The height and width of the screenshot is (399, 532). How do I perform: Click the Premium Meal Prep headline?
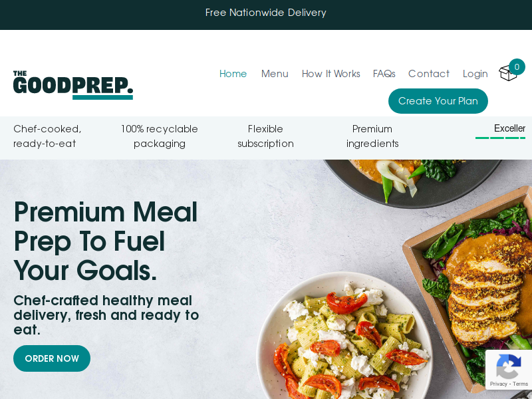(106, 241)
